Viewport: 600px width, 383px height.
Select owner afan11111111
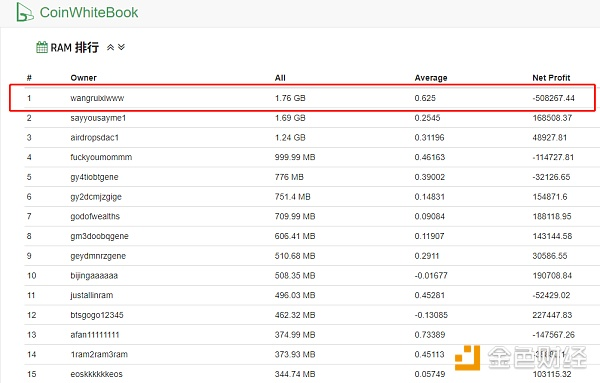(95, 335)
